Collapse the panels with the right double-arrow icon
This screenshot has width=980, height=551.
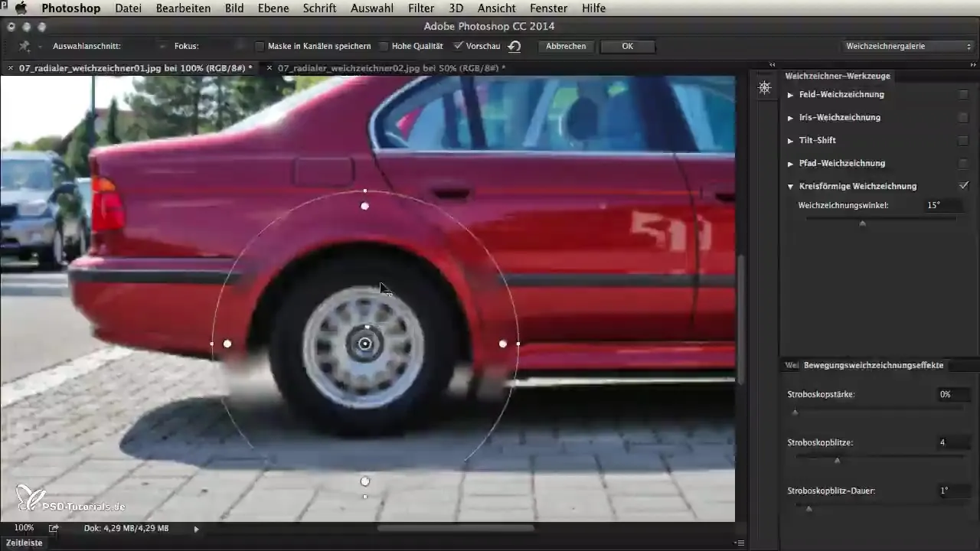point(973,65)
